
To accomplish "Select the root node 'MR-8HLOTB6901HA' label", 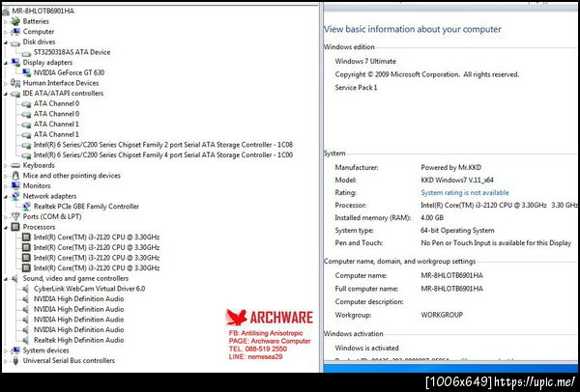I will (x=43, y=11).
